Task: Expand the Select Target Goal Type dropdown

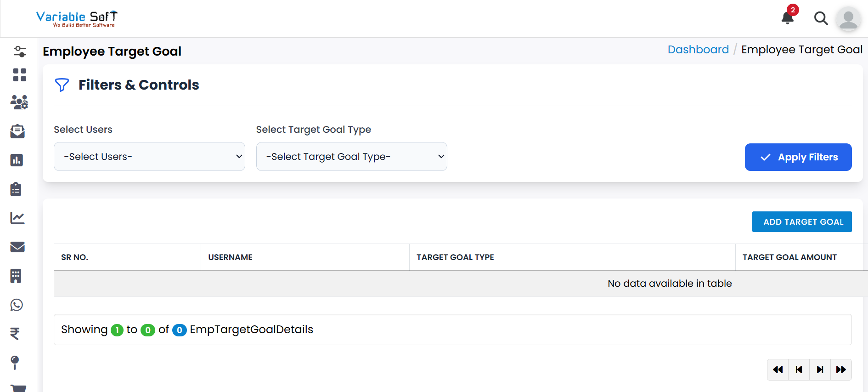Action: 351,157
